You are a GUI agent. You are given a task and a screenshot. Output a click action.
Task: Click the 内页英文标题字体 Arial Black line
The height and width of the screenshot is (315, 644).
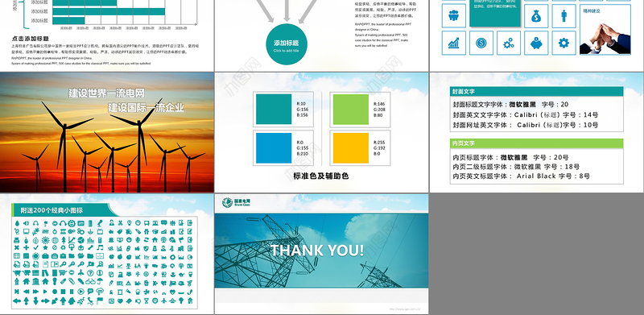click(521, 176)
